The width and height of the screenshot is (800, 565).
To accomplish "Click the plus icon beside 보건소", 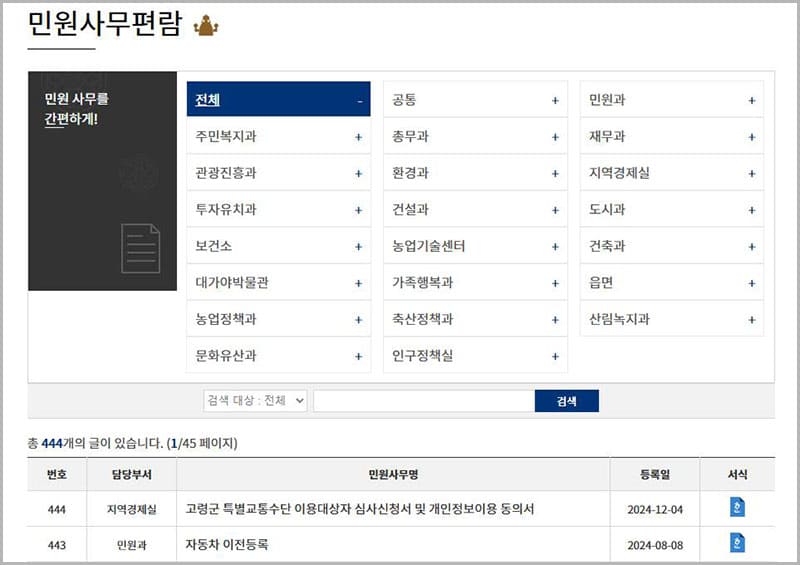I will [x=359, y=247].
